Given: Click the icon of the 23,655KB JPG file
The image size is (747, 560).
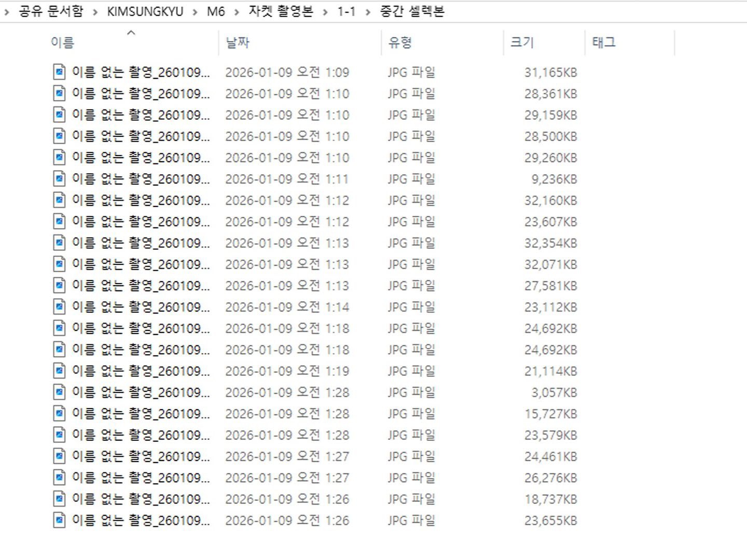Looking at the screenshot, I should tap(60, 521).
